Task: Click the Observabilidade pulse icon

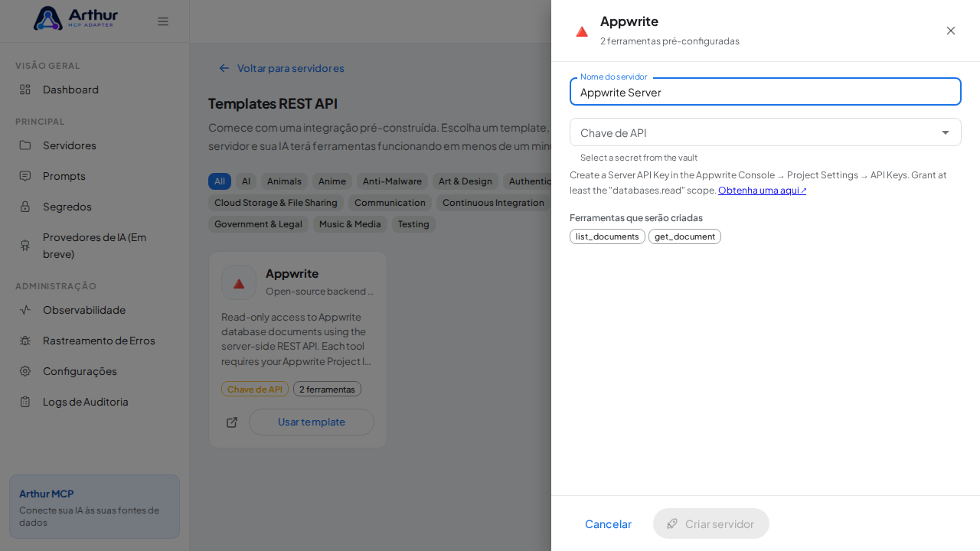Action: (x=25, y=310)
